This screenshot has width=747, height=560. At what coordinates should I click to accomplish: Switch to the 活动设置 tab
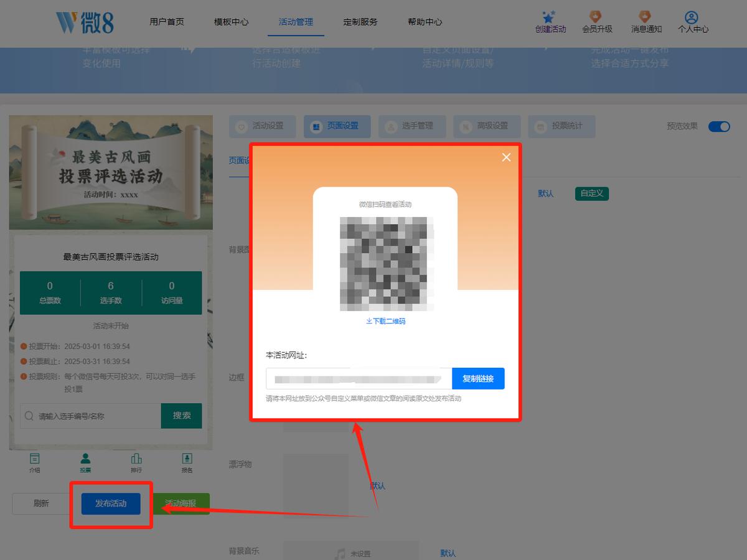pyautogui.click(x=262, y=126)
